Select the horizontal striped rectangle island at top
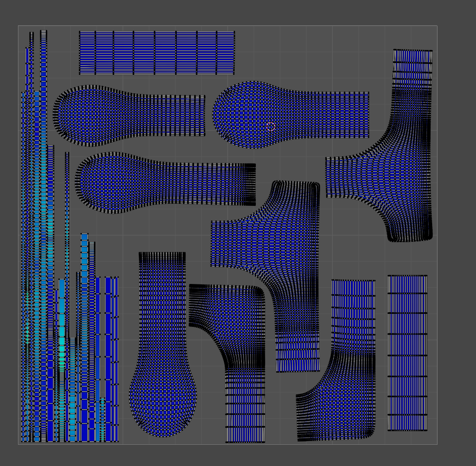 [156, 51]
